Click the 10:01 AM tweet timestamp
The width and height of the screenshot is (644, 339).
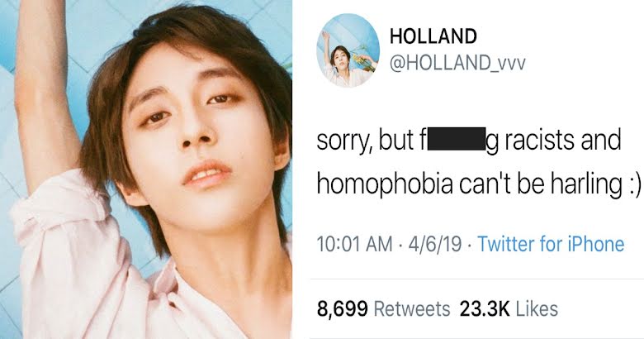354,245
